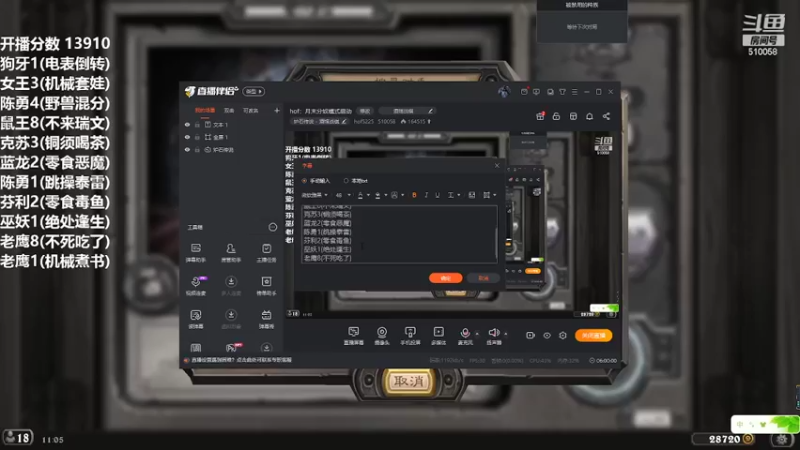Hide the 文本 1 source
Screen dimensions: 800x450
tap(187, 124)
